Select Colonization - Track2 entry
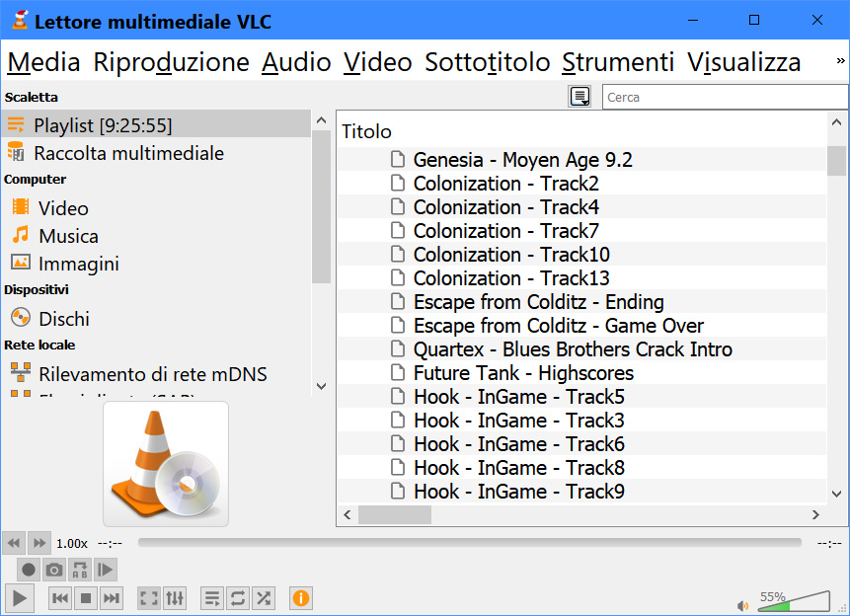The width and height of the screenshot is (850, 616). (582, 184)
